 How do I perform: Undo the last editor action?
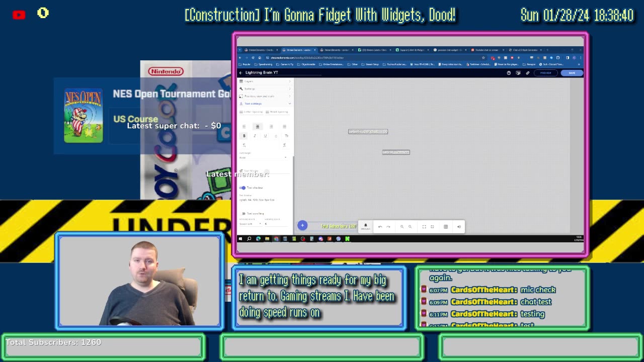[380, 227]
